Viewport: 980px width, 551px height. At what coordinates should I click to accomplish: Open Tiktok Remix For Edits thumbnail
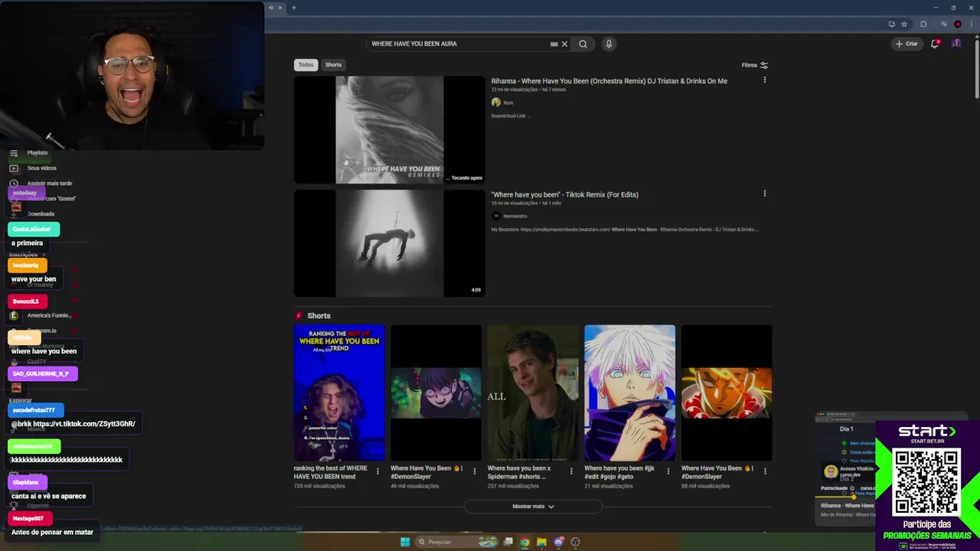[x=390, y=243]
